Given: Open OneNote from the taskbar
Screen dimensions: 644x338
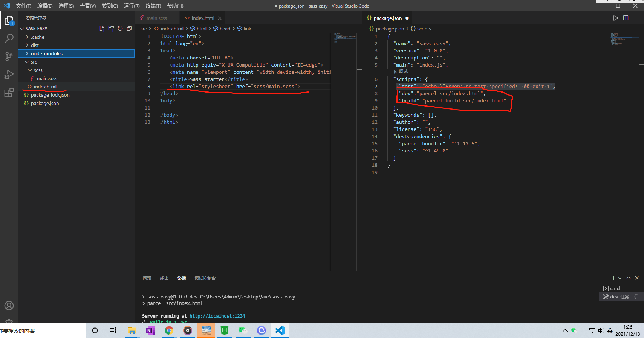Looking at the screenshot, I should (150, 330).
